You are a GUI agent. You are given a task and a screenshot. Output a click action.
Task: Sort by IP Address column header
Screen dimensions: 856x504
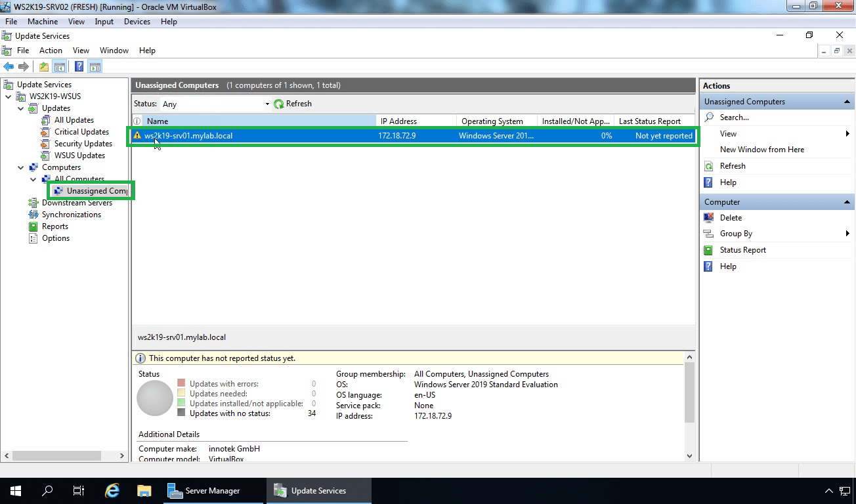click(x=417, y=121)
